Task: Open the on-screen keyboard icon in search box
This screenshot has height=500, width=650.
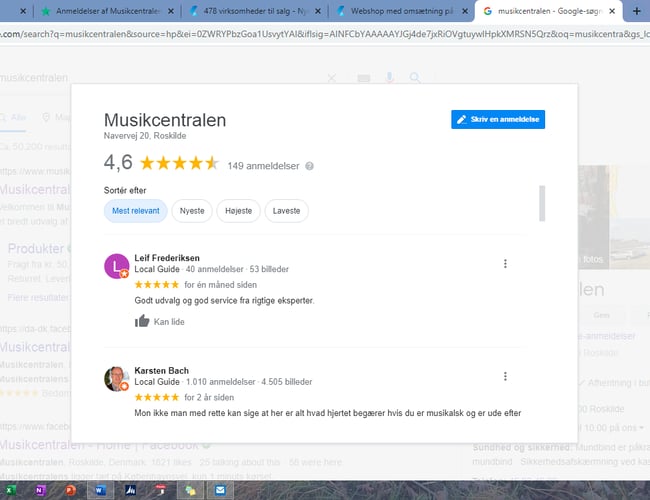Action: [364, 78]
